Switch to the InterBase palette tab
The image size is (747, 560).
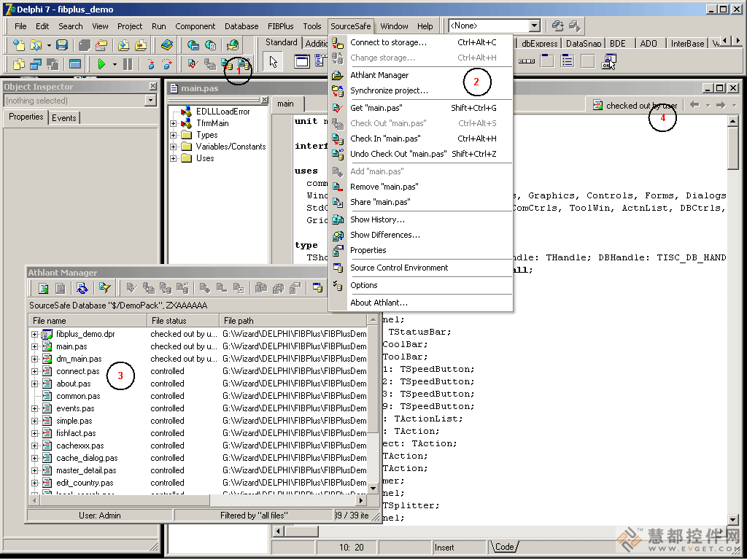[687, 43]
